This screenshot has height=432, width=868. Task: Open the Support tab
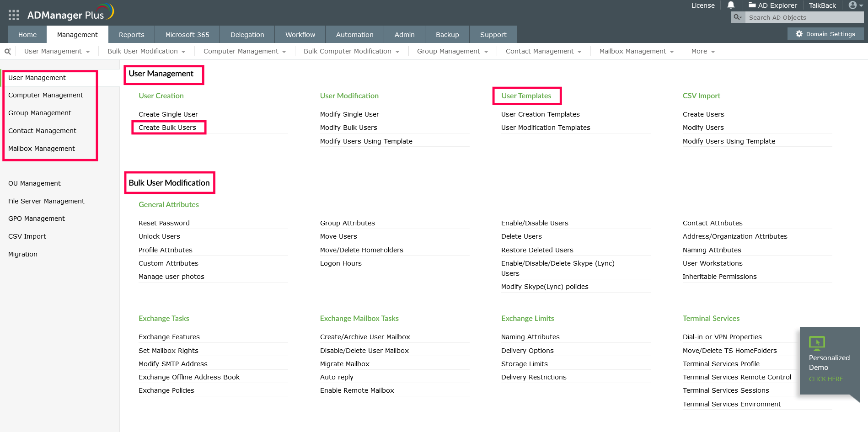(493, 34)
